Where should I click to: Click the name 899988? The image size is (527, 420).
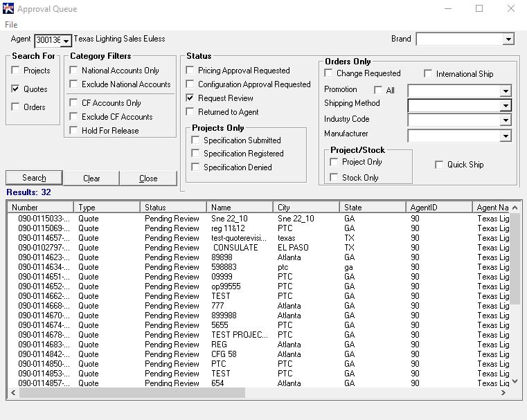224,316
